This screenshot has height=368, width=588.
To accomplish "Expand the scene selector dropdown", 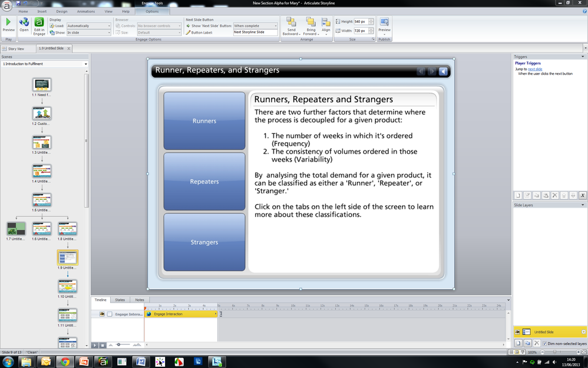I will pyautogui.click(x=44, y=64).
